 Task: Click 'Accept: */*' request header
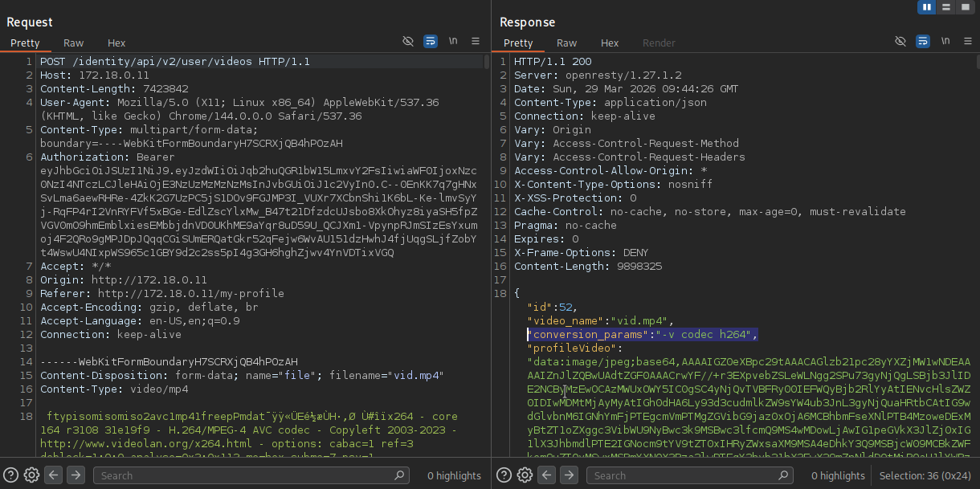(x=76, y=267)
